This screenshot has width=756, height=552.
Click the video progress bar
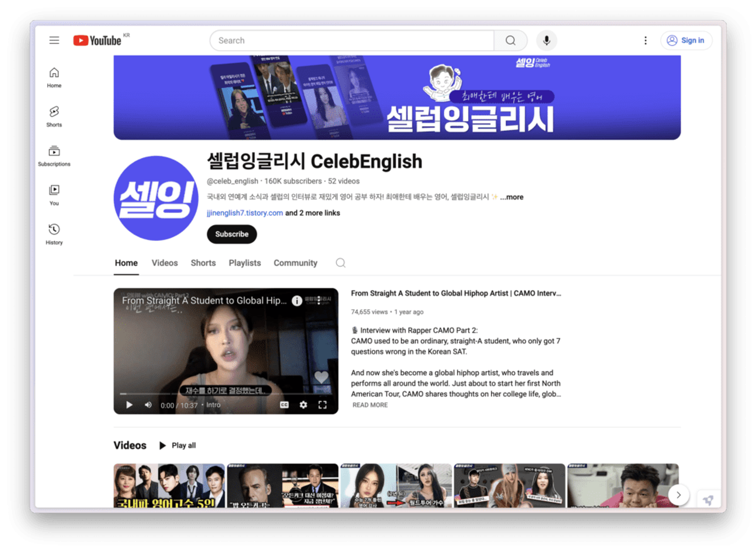(226, 394)
